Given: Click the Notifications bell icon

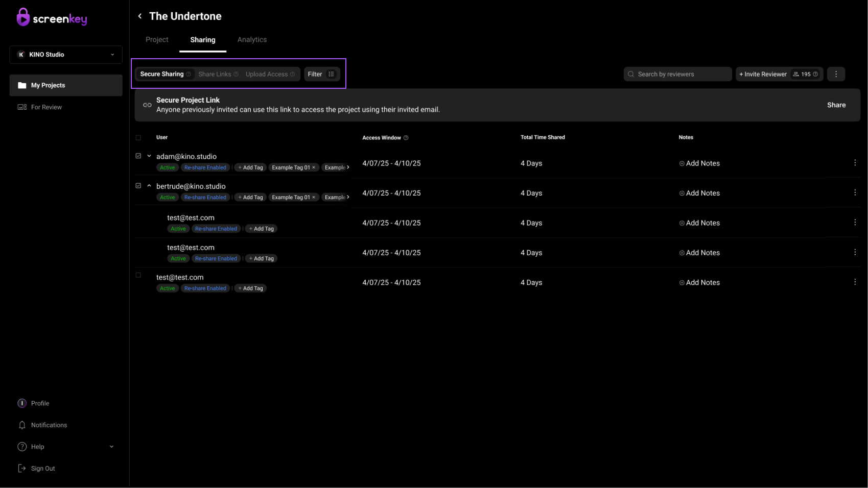Looking at the screenshot, I should pos(22,425).
